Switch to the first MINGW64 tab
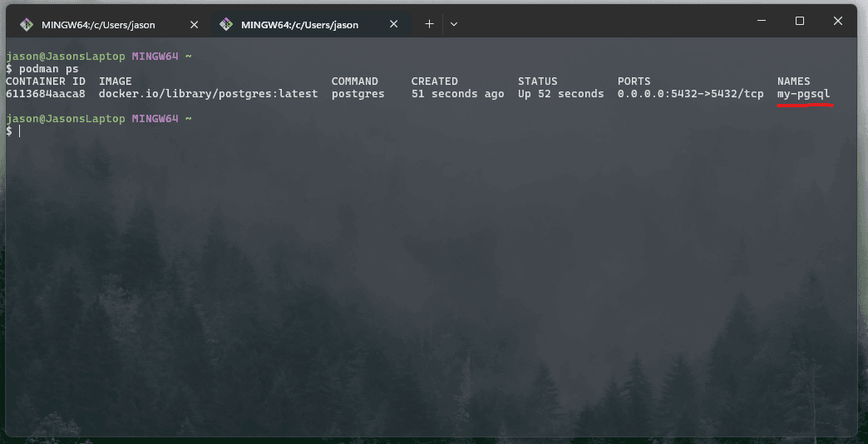This screenshot has width=868, height=444. (x=108, y=25)
